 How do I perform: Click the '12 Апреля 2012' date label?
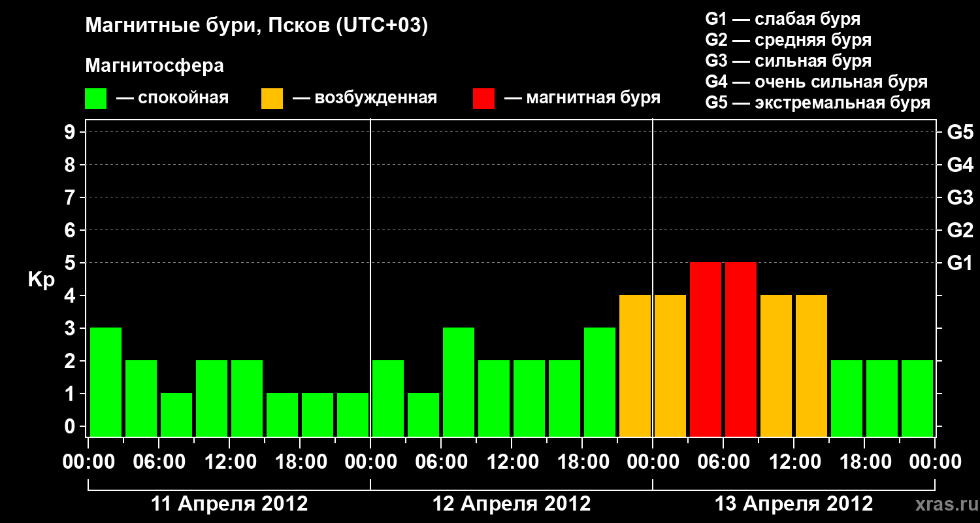512,504
